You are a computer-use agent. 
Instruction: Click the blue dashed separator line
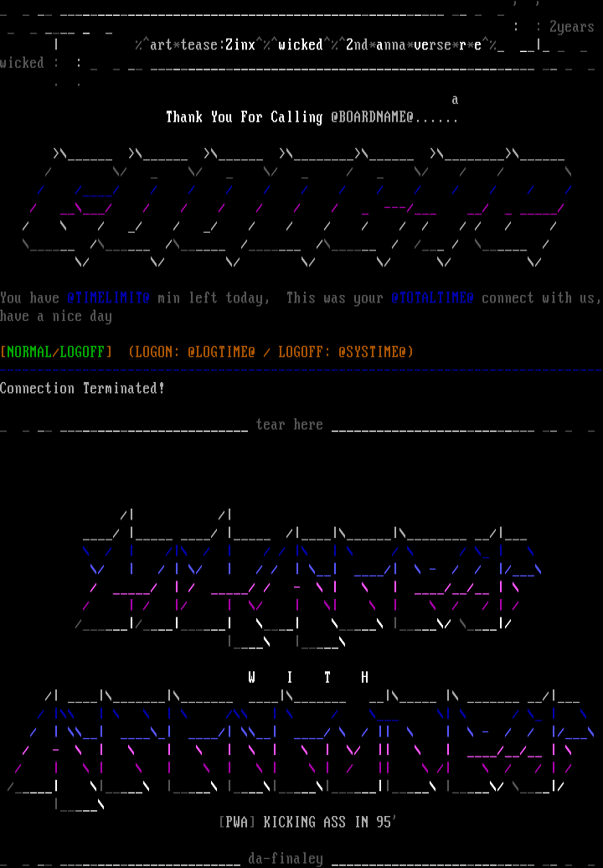(x=301, y=369)
